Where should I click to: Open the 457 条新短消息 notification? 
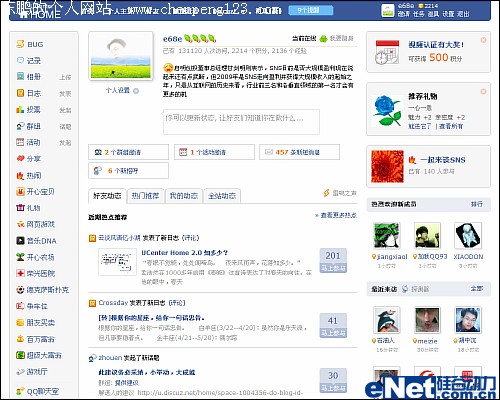pos(299,152)
